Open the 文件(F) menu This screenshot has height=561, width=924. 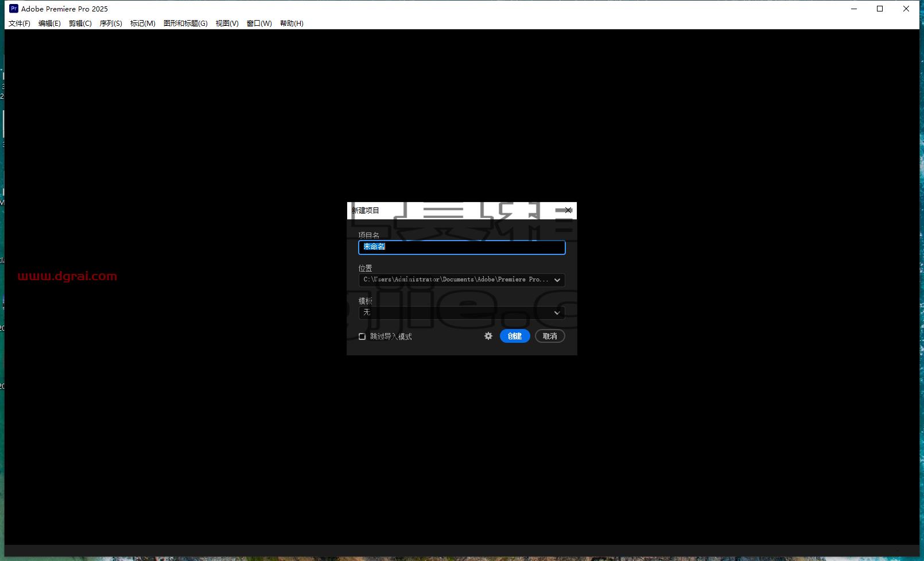pos(19,24)
